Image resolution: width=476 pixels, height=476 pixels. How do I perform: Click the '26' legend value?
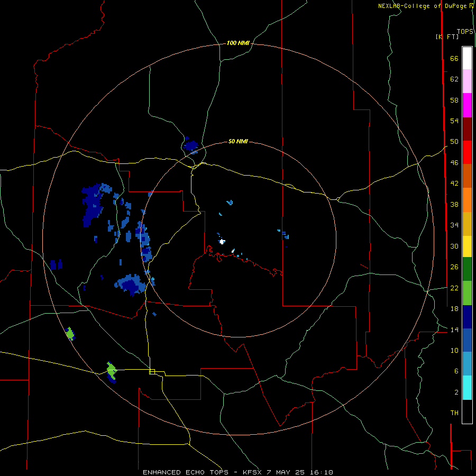point(454,267)
